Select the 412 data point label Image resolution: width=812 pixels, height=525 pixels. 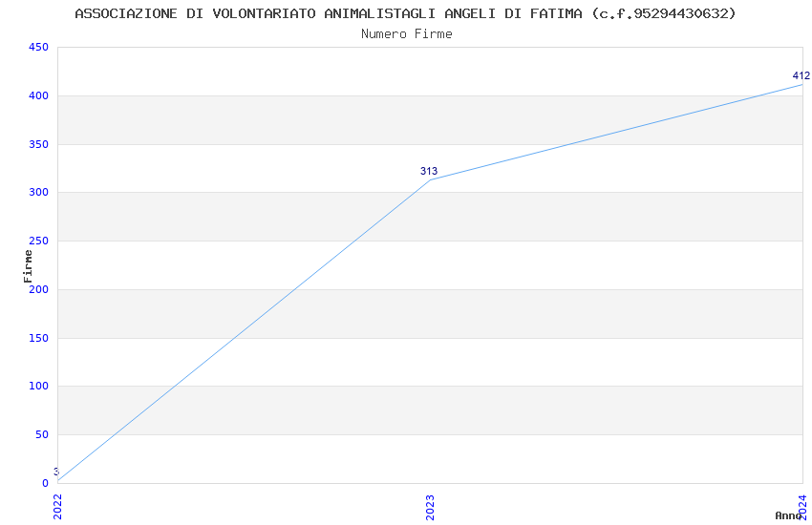tap(801, 76)
